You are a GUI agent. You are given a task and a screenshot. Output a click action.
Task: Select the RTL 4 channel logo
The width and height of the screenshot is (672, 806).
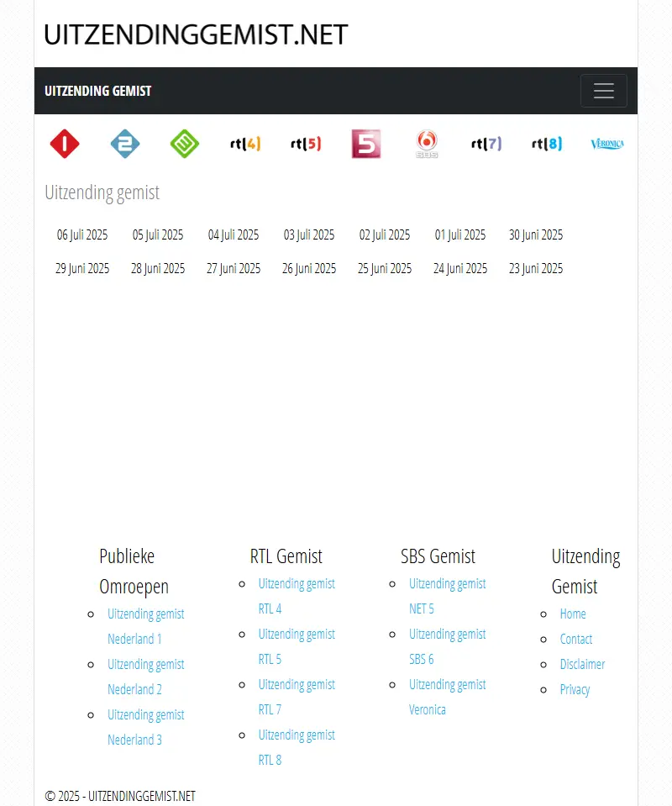coord(245,144)
